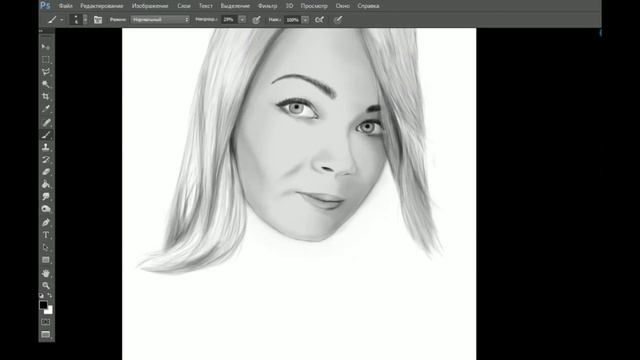The width and height of the screenshot is (640, 360).
Task: Open the blend mode dropdown
Action: (160, 20)
